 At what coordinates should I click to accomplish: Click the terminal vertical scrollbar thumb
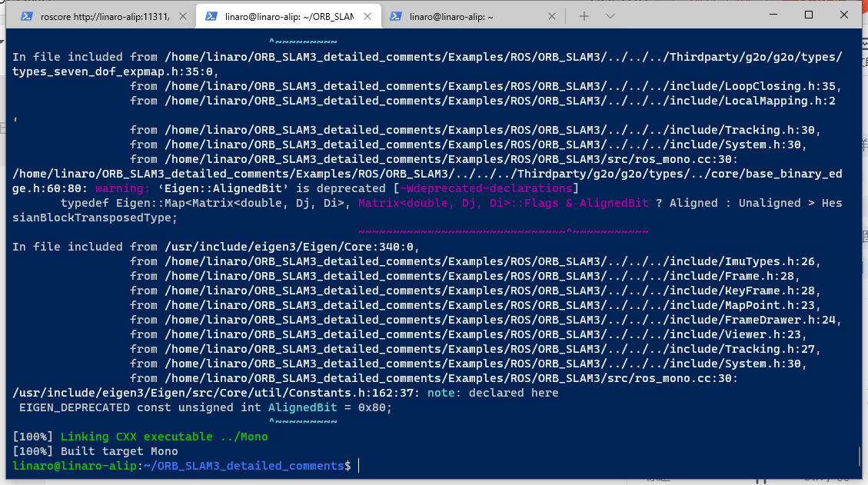click(x=860, y=457)
